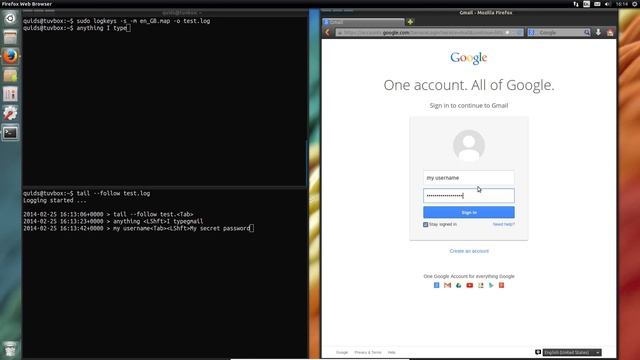Click the log line containing 'My secret password'

(x=138, y=228)
